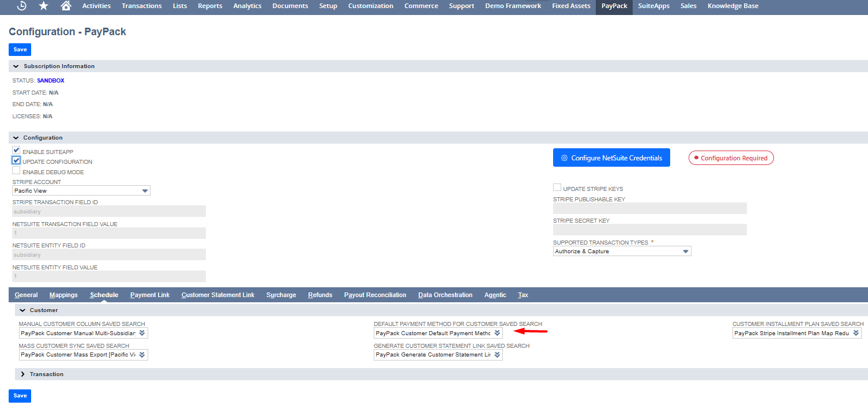Open the SuiteApps menu

[x=653, y=6]
